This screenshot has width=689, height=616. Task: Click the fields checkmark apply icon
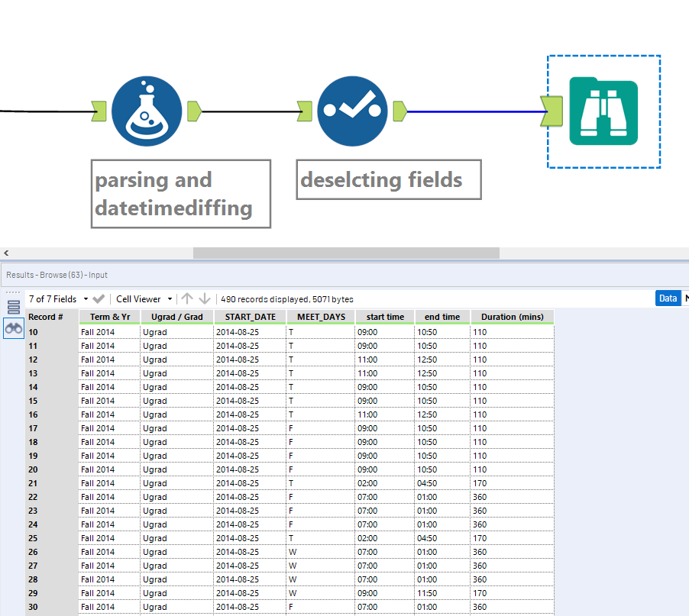(99, 299)
